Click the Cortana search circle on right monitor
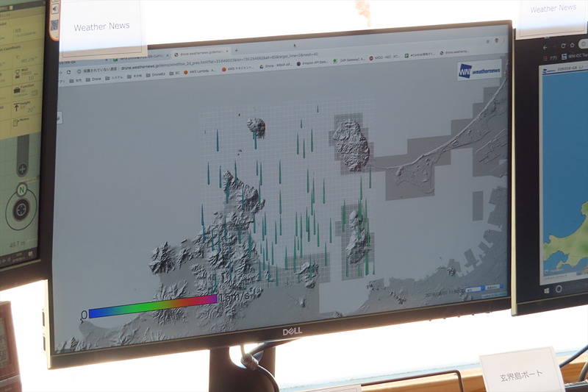Viewport: 588px width, 392px height. (559, 289)
